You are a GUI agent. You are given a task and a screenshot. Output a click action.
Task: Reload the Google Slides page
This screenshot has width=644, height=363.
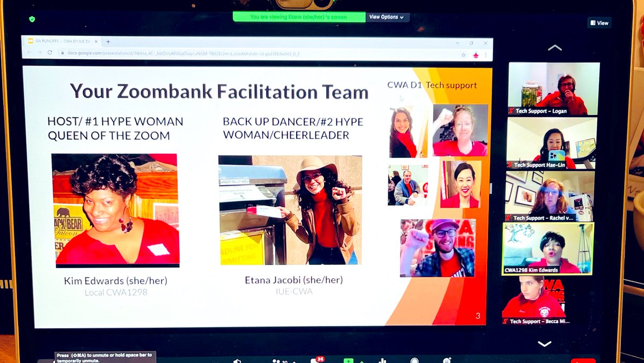point(50,53)
